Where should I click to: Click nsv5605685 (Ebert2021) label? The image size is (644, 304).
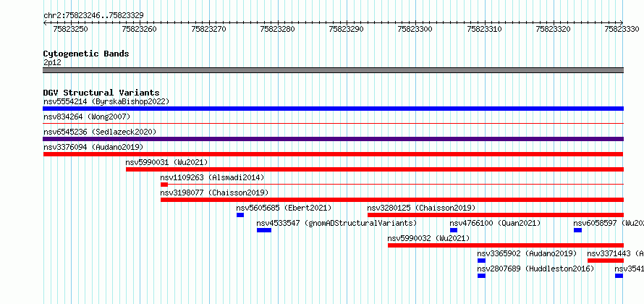pos(284,208)
